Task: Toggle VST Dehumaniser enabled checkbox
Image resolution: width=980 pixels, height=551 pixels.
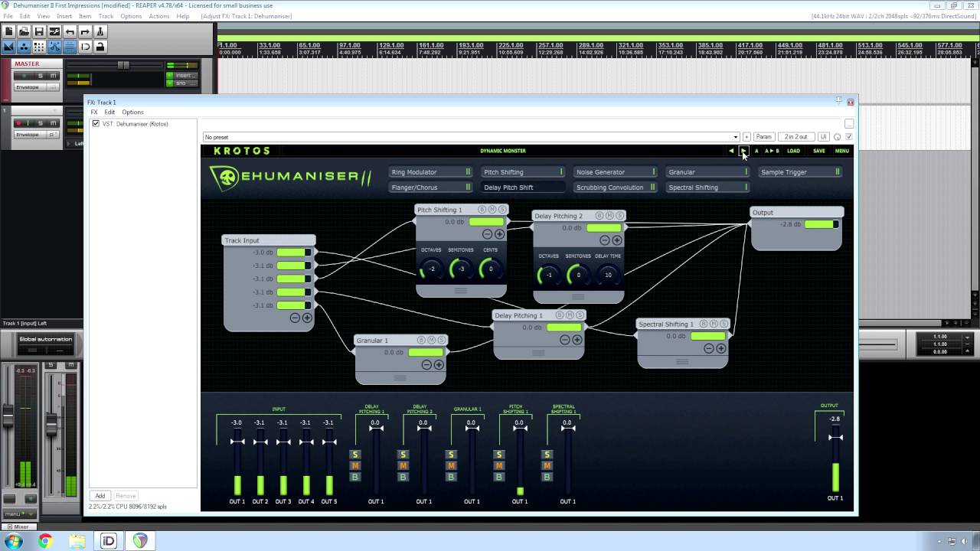Action: click(x=96, y=123)
